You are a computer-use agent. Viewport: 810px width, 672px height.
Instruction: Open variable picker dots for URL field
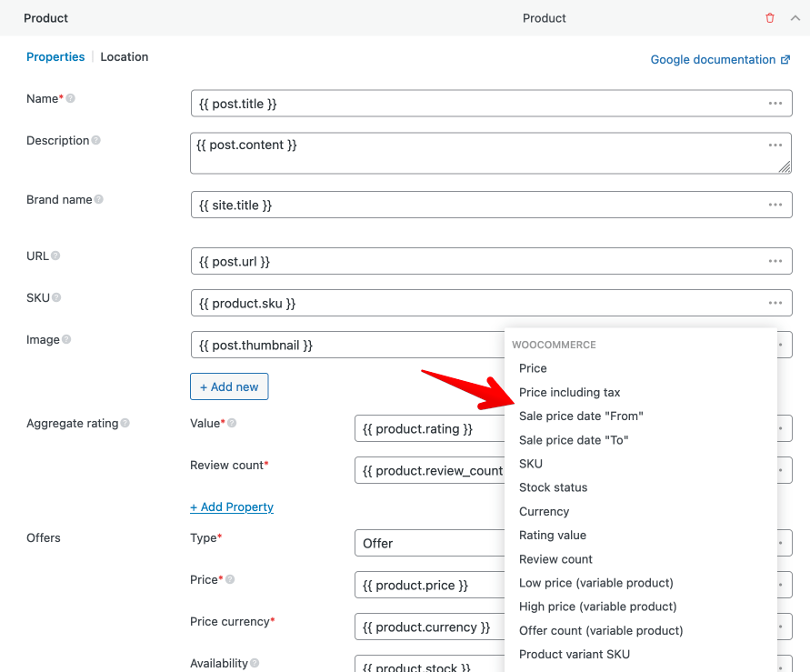775,261
